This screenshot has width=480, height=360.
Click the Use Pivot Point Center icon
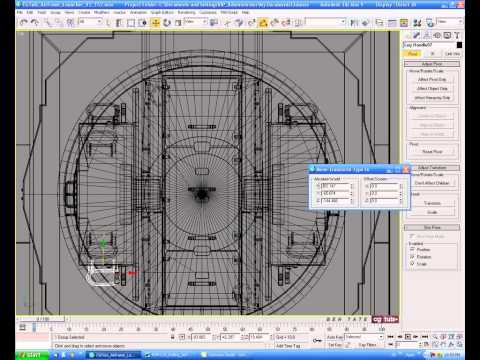(x=214, y=23)
